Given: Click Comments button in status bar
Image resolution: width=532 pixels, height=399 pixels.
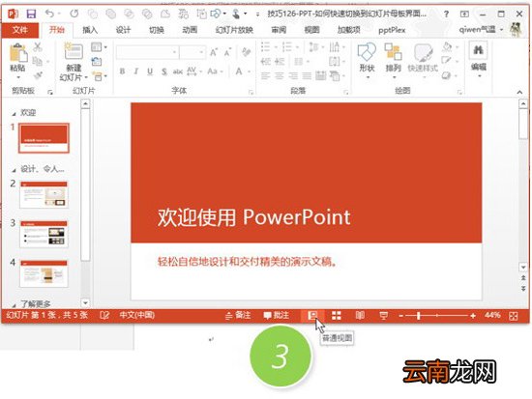Looking at the screenshot, I should (x=277, y=315).
